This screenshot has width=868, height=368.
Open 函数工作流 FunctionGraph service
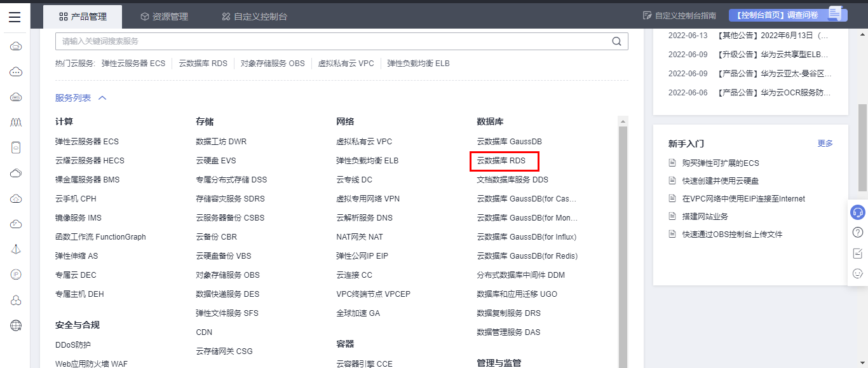tap(100, 236)
